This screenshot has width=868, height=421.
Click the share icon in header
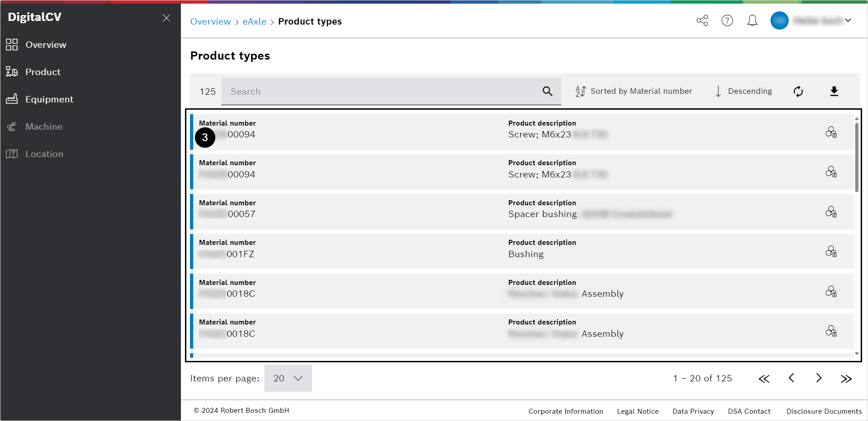702,20
